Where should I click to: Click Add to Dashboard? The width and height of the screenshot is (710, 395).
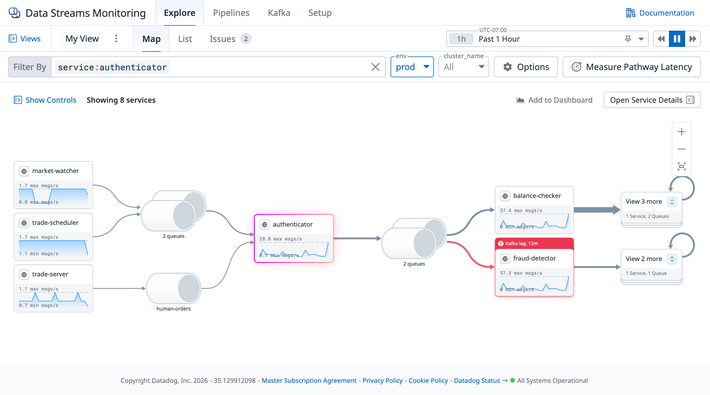(554, 100)
